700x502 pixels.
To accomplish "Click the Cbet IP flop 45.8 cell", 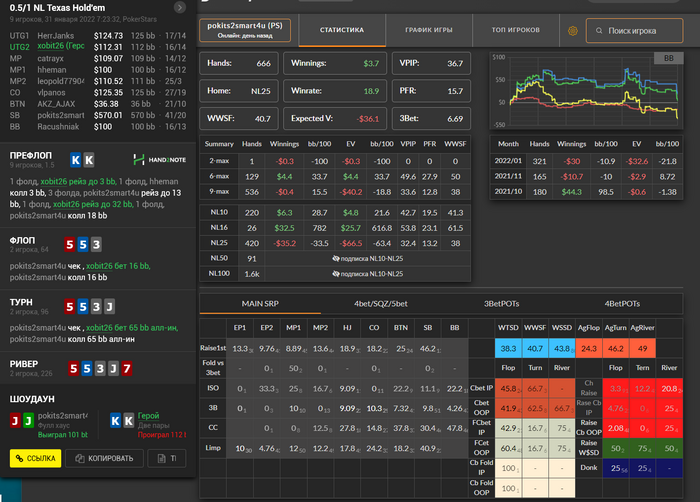I will (508, 389).
